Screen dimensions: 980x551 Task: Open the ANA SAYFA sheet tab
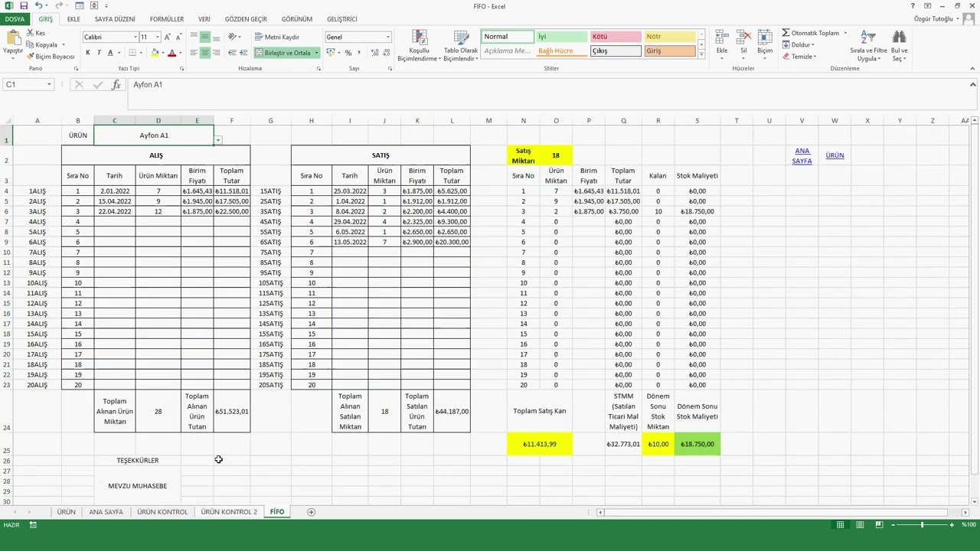pos(106,512)
